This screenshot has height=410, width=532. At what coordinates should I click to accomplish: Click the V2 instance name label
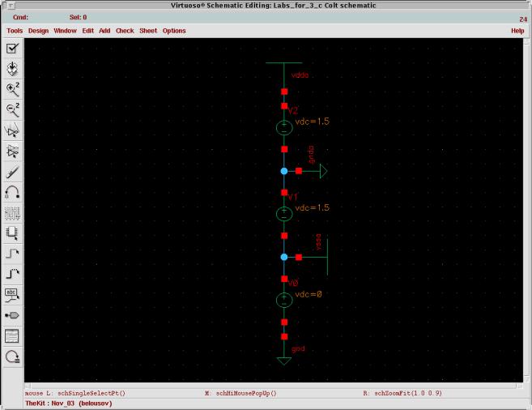tap(293, 111)
